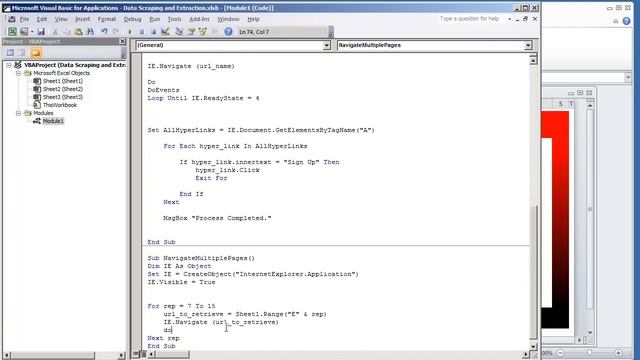Open the Add-Ins menu
This screenshot has height=360, width=640.
tap(199, 19)
